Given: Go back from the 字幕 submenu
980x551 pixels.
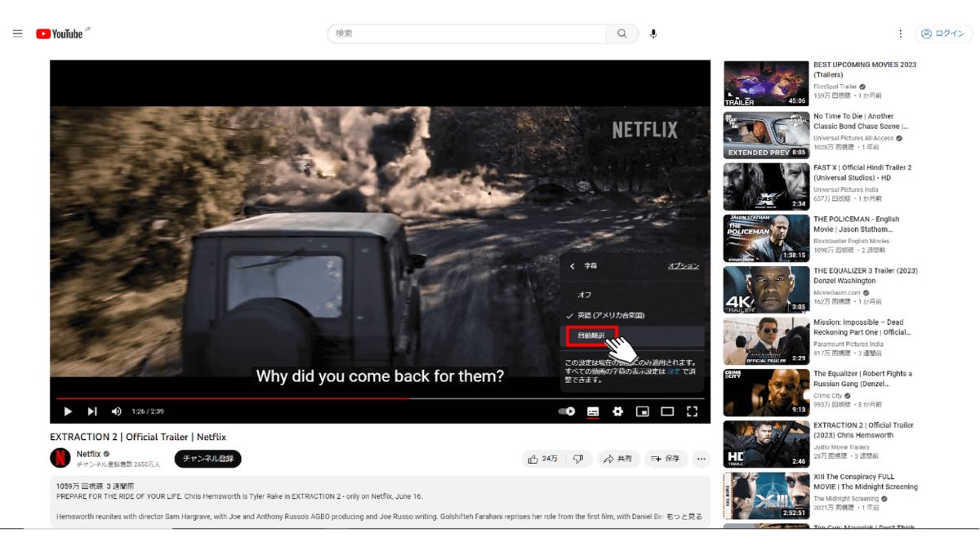Looking at the screenshot, I should (572, 266).
